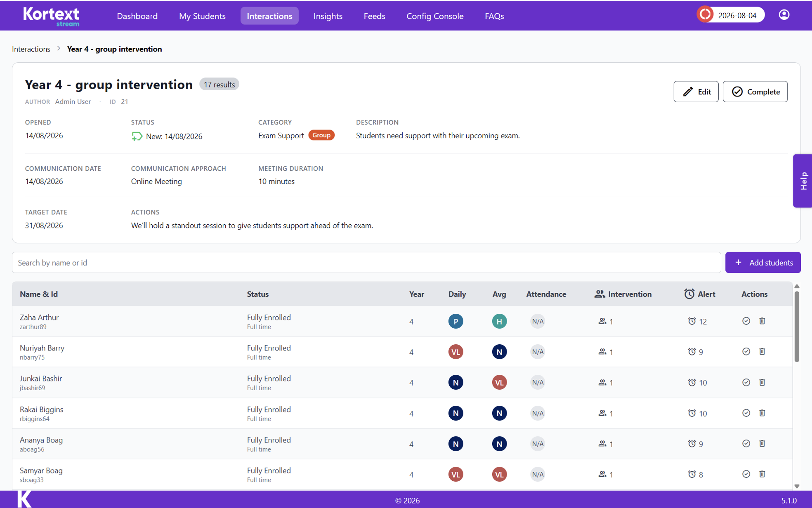
Task: Mark Samyar Boag's row as complete
Action: point(746,474)
